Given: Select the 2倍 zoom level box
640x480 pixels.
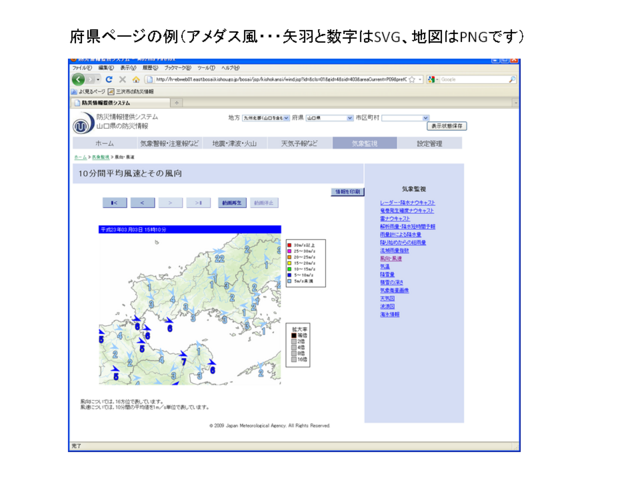Looking at the screenshot, I should coord(293,341).
